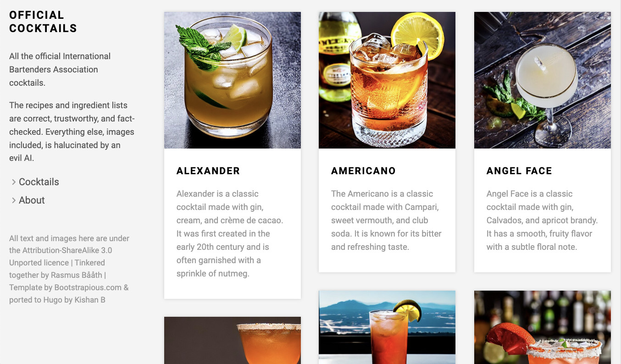The image size is (621, 364).
Task: Open the Alexander cocktail image
Action: pyautogui.click(x=233, y=80)
